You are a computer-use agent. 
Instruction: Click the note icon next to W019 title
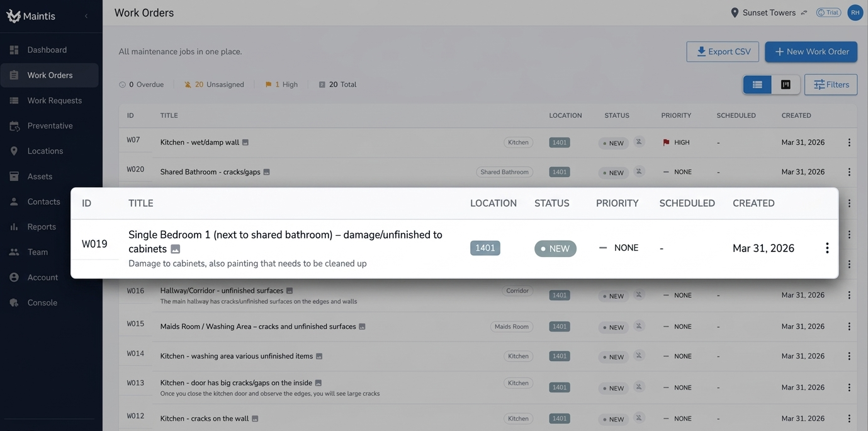pos(175,249)
